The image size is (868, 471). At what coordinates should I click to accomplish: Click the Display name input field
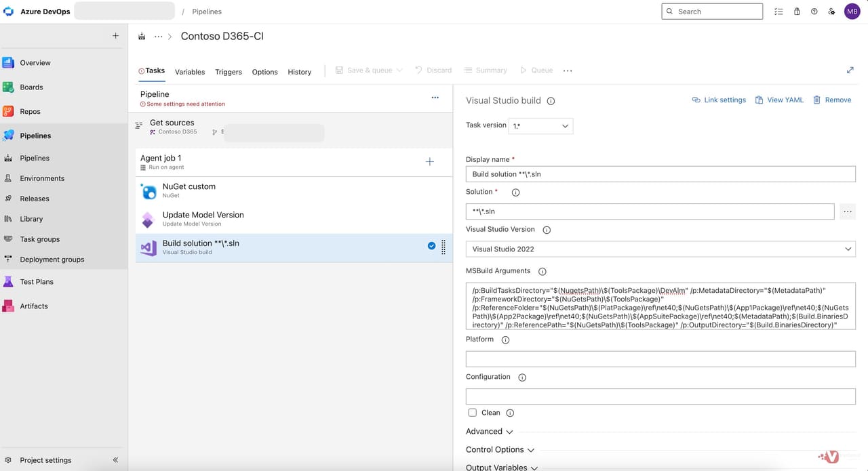pyautogui.click(x=660, y=174)
